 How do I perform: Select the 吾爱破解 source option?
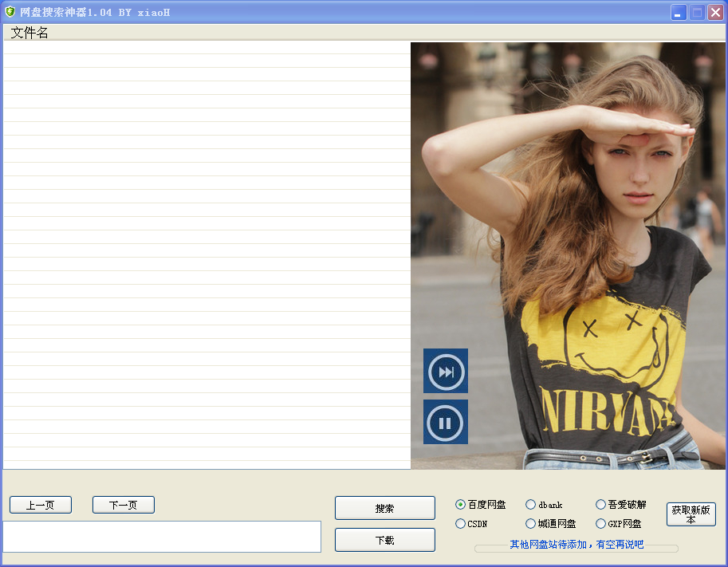point(601,505)
